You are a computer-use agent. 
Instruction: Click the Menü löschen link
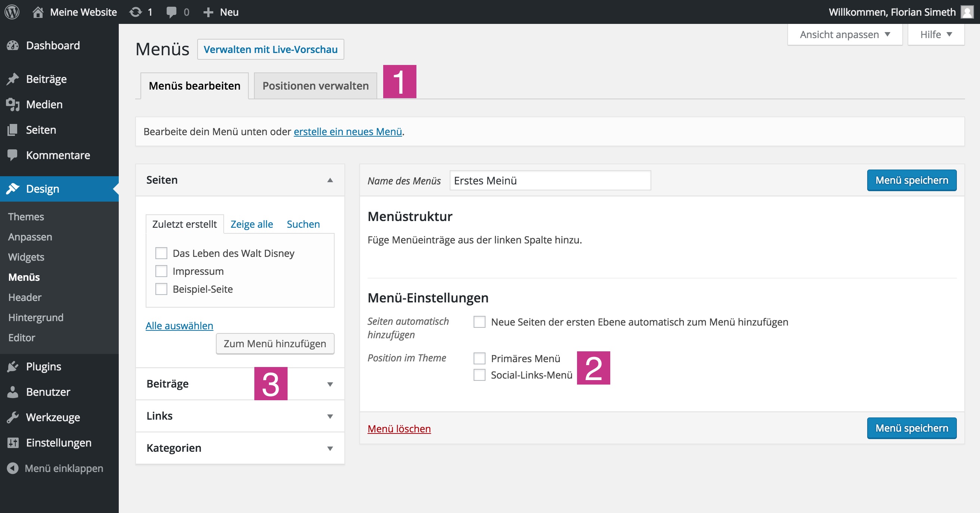399,429
